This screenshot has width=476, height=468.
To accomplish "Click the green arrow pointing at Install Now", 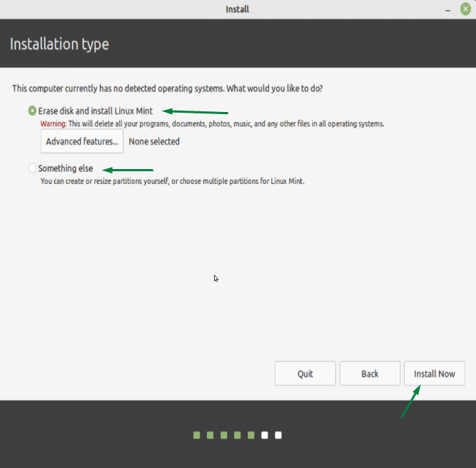I will [x=410, y=401].
